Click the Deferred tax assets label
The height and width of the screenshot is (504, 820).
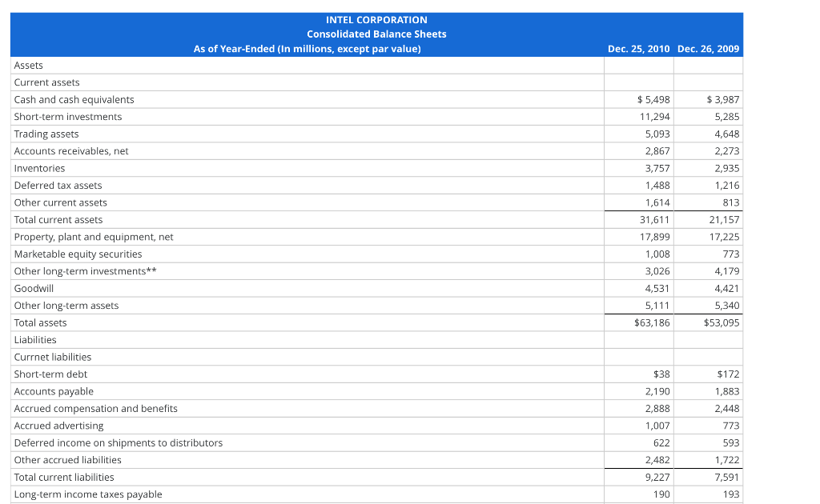pyautogui.click(x=57, y=185)
